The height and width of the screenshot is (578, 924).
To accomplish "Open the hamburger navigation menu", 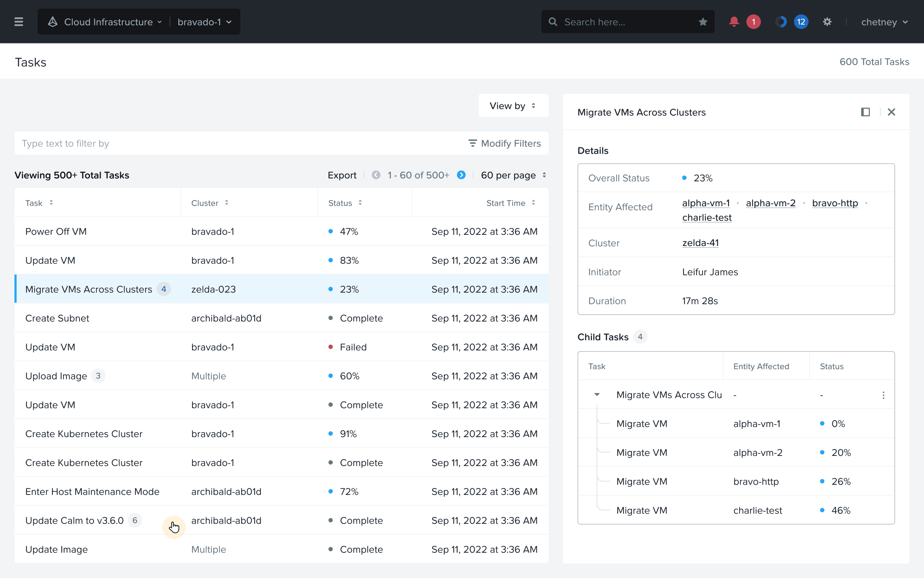I will point(19,22).
